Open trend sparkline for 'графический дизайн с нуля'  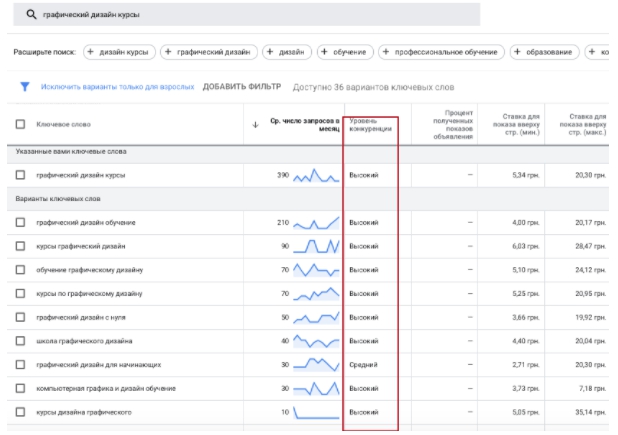coord(316,317)
